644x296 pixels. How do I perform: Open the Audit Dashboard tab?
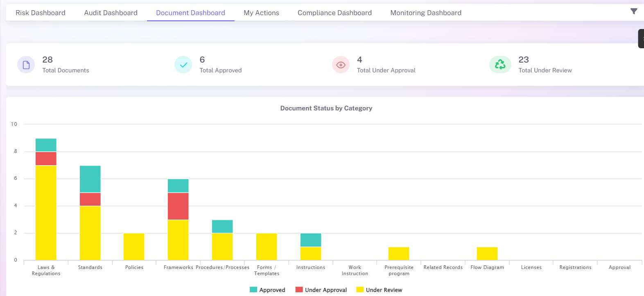(x=111, y=13)
